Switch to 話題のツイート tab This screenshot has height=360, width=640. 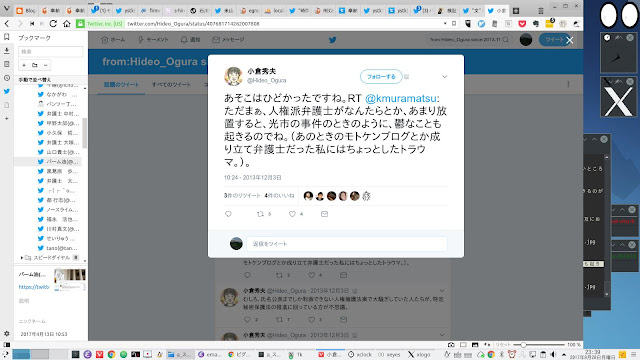[x=121, y=84]
